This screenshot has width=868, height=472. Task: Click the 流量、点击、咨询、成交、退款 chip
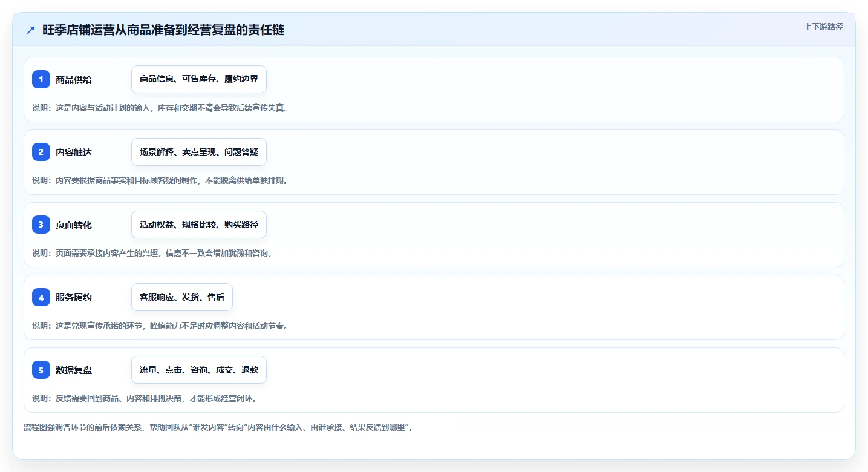(199, 370)
